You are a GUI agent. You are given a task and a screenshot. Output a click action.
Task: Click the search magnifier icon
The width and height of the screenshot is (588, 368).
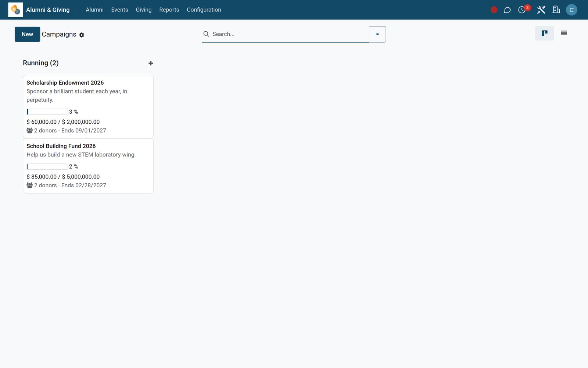206,34
